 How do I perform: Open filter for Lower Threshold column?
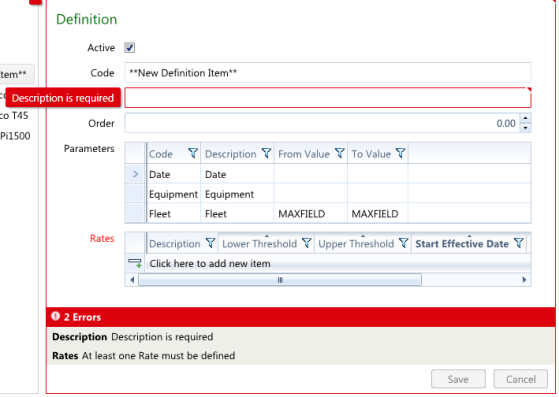pos(307,243)
